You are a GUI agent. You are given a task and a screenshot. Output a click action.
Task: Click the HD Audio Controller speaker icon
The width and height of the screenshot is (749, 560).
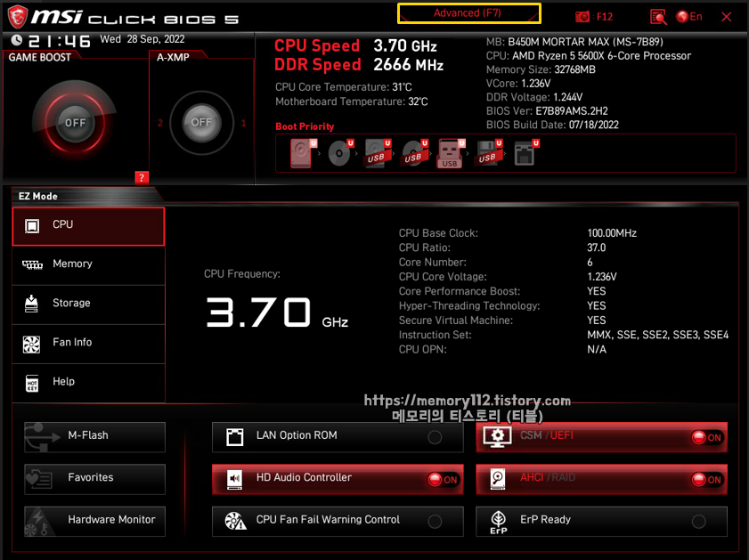[234, 479]
